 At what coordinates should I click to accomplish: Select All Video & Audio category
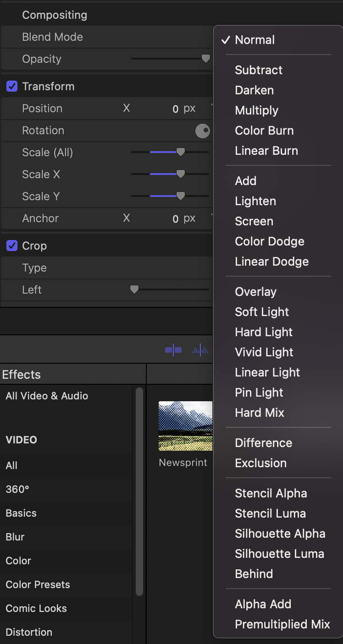47,396
